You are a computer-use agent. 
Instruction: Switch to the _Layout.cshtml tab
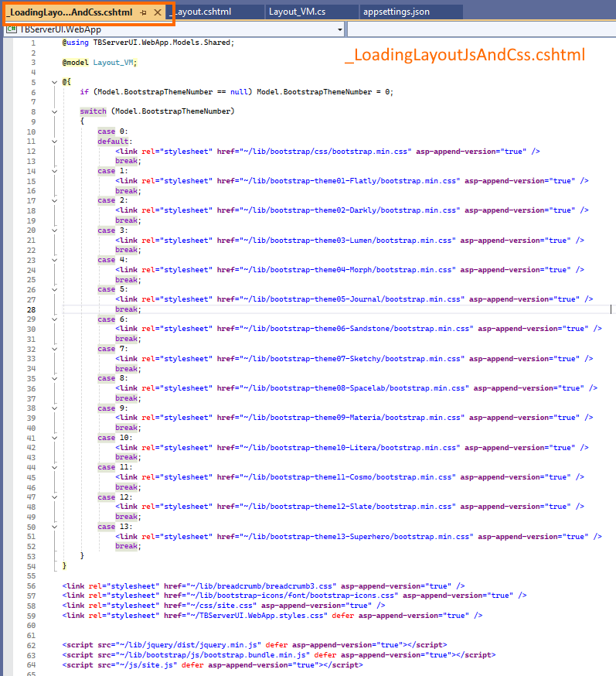click(x=202, y=12)
